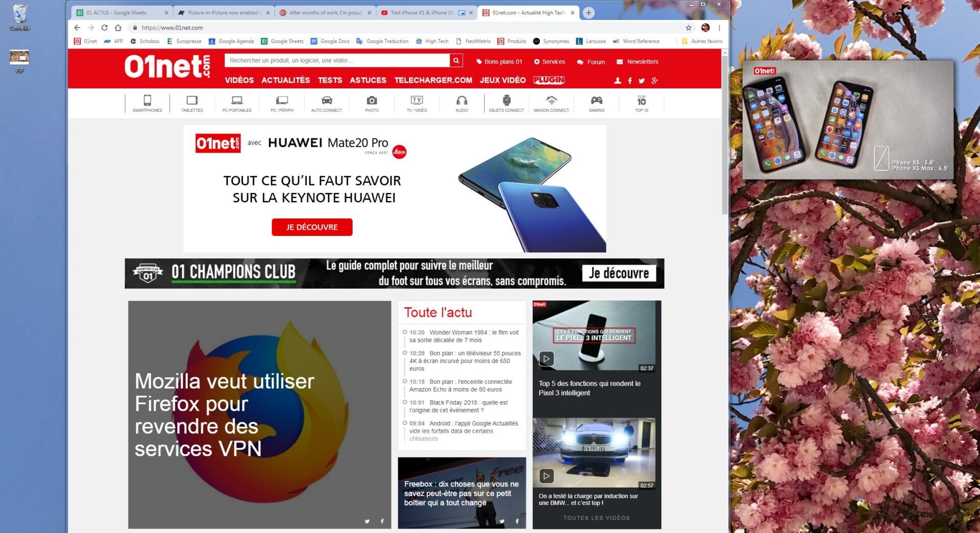
Task: Bookmark this page with star icon
Action: (688, 28)
